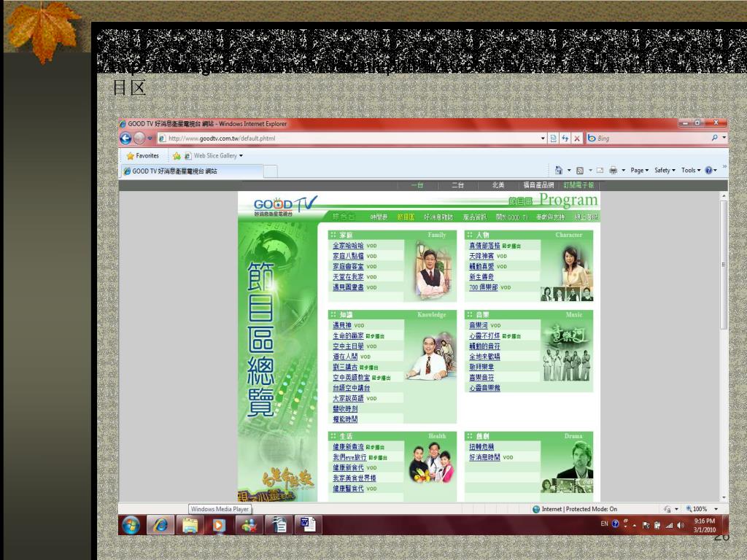Viewport: 747px width, 560px height.
Task: Click the Compatibility View icon
Action: pyautogui.click(x=553, y=138)
